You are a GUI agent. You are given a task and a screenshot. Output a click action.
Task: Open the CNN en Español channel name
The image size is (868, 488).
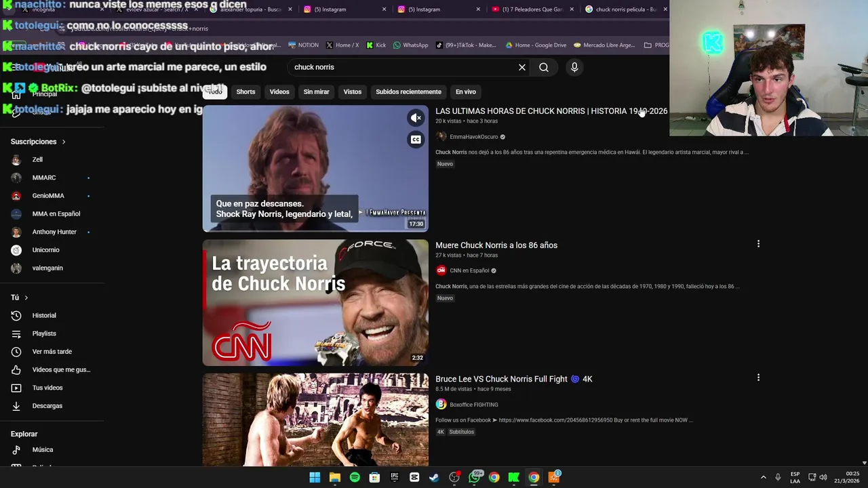[469, 271]
